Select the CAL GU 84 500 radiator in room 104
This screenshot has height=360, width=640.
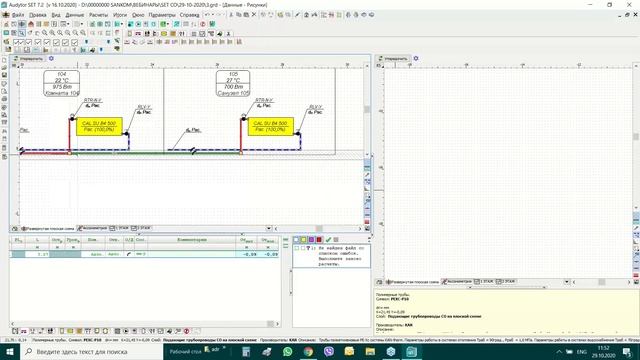[x=99, y=126]
